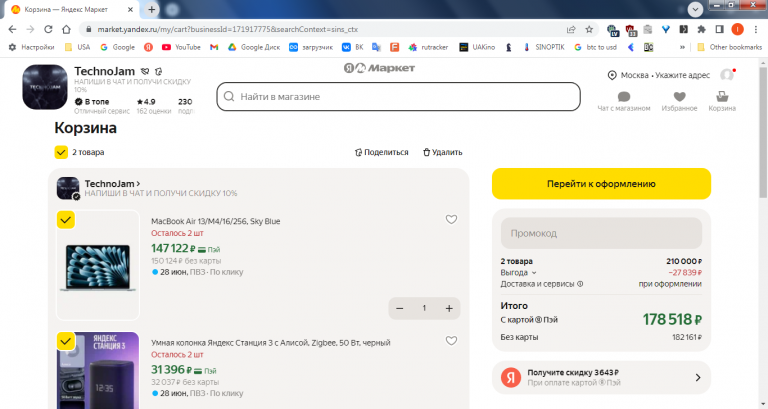Click share icon next to TechnoJam header name
Viewport: 768px width, 409px height.
[x=158, y=72]
